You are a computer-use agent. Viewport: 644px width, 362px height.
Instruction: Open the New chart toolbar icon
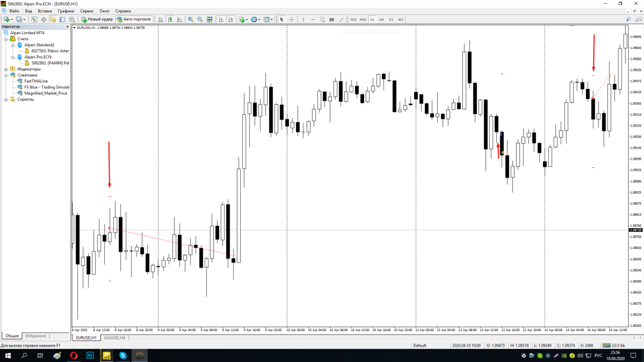click(x=7, y=19)
